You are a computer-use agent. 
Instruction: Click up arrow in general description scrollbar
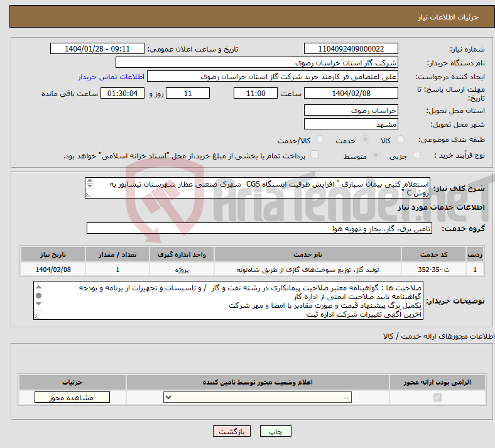pos(90,180)
